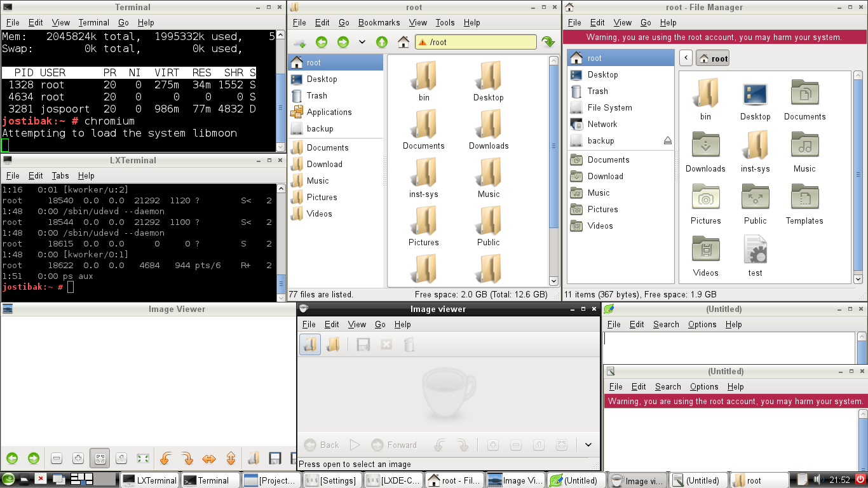This screenshot has height=488, width=868.
Task: Open the Bookmarks menu
Action: (x=379, y=22)
